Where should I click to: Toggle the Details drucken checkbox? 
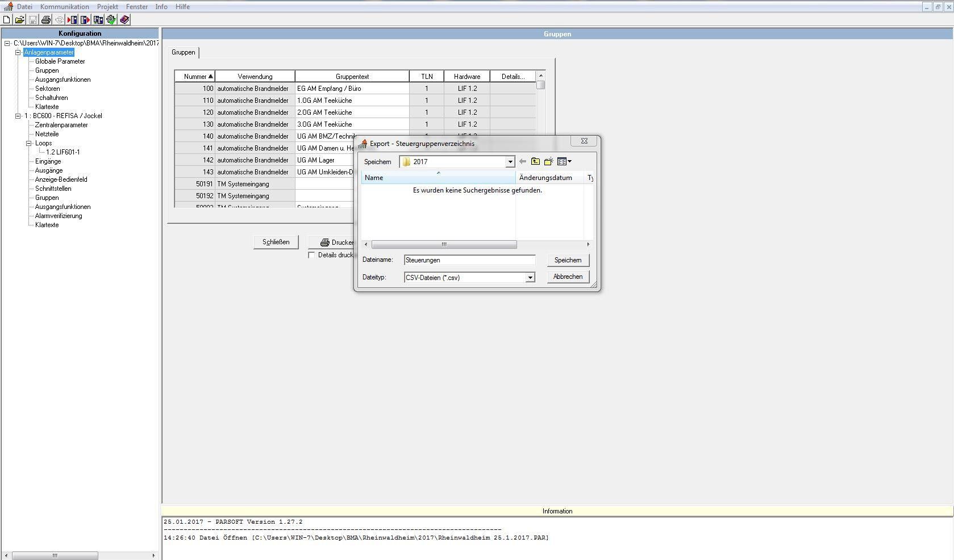[311, 256]
